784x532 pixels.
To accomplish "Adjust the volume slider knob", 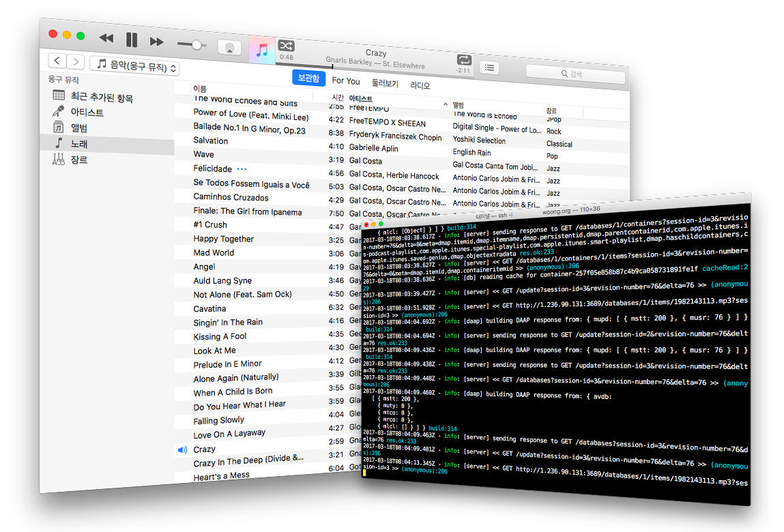I will pos(197,45).
